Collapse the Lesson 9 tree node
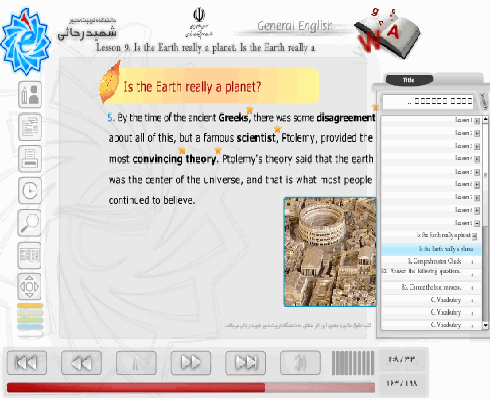 point(477,223)
